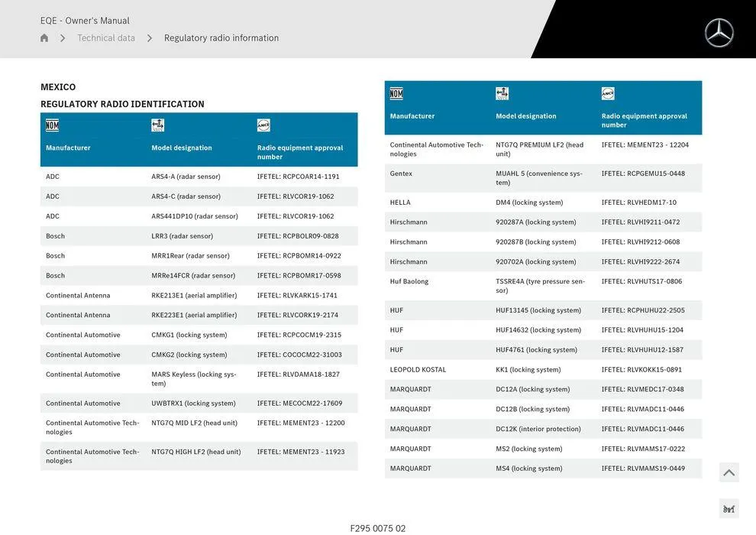Click the Mercedes-Benz star logo
The image size is (756, 535).
click(719, 33)
